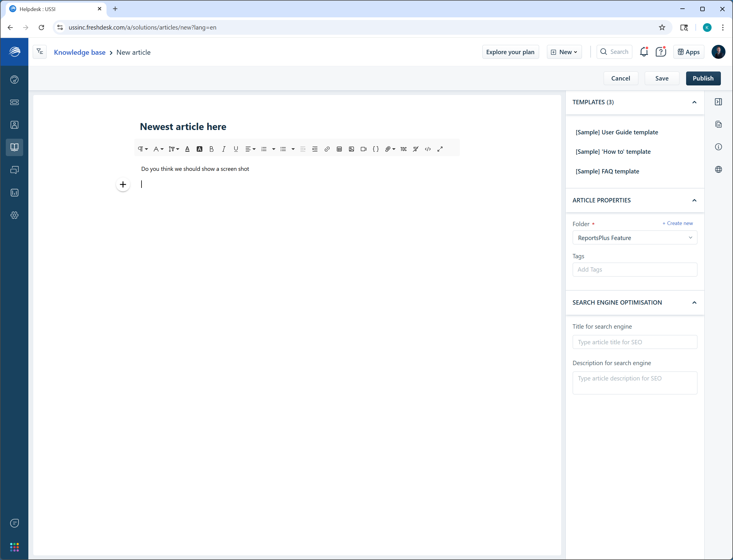Insert table of contents (TOC)

pos(403,149)
